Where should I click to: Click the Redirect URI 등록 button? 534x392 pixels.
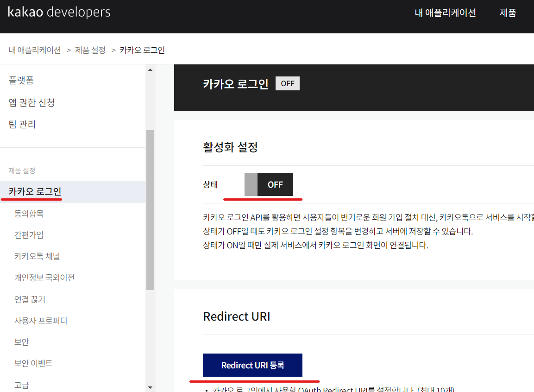[252, 365]
